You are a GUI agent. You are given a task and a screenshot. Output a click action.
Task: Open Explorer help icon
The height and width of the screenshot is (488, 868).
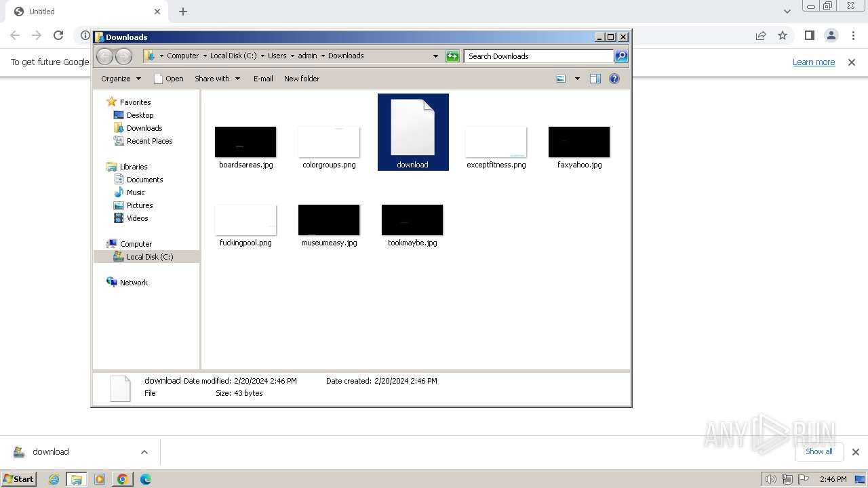click(614, 79)
